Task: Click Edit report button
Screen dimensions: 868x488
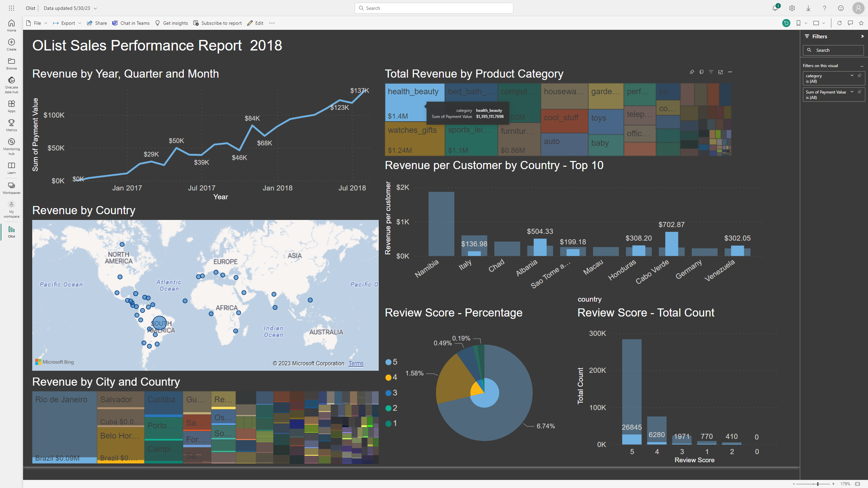Action: [255, 23]
